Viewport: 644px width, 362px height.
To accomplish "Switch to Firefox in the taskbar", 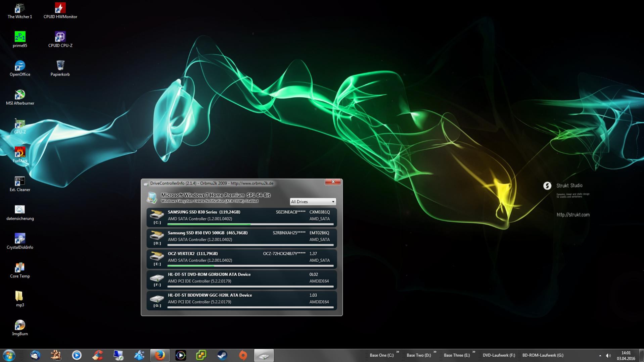I will [x=160, y=355].
